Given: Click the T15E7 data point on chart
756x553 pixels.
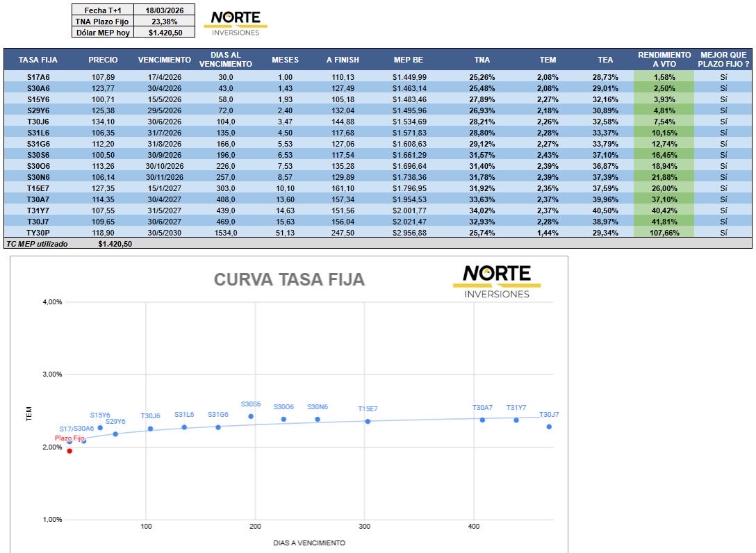Looking at the screenshot, I should click(x=368, y=422).
